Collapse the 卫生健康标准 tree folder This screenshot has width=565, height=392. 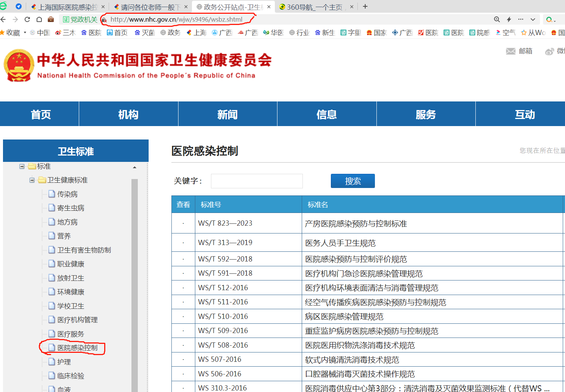tap(32, 180)
